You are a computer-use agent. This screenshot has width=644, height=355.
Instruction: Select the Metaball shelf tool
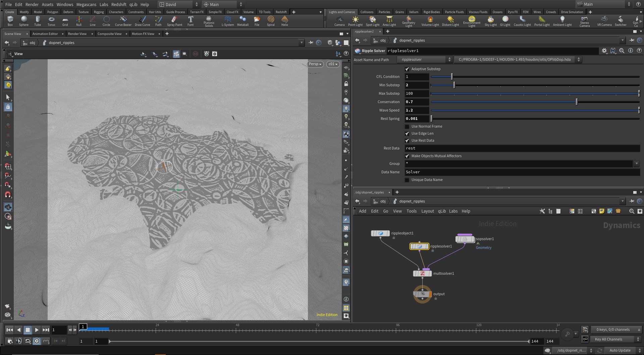point(243,21)
